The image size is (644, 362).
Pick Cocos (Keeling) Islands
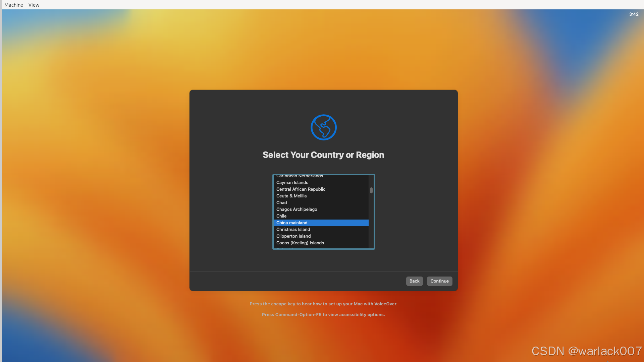coord(321,243)
